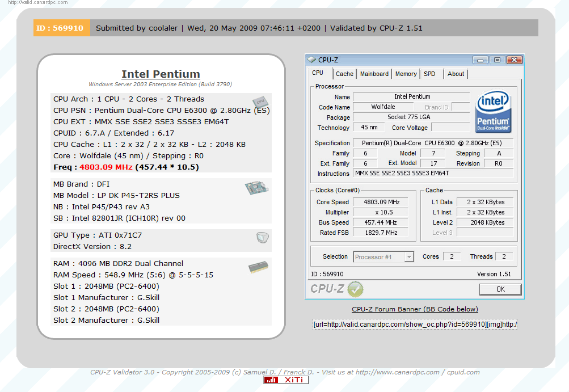Screen dimensions: 569x392
Task: Click the CPU-Z title bar app icon
Action: (311, 60)
